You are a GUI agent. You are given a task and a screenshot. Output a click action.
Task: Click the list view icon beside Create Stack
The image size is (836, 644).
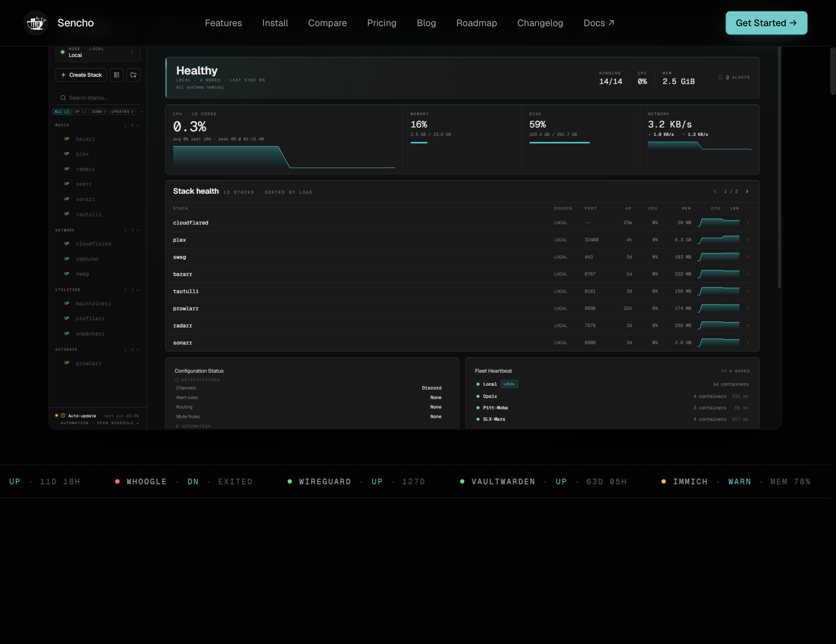(x=117, y=75)
